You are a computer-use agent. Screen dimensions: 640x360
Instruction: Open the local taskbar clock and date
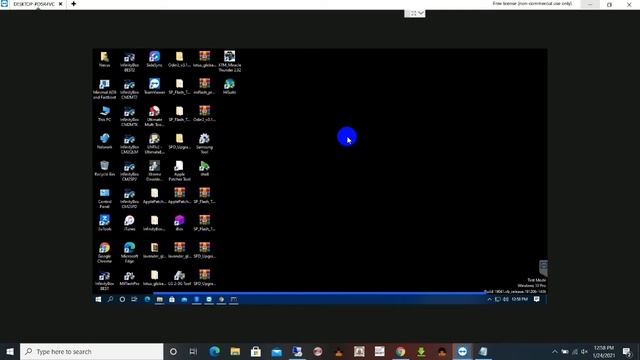click(x=604, y=351)
